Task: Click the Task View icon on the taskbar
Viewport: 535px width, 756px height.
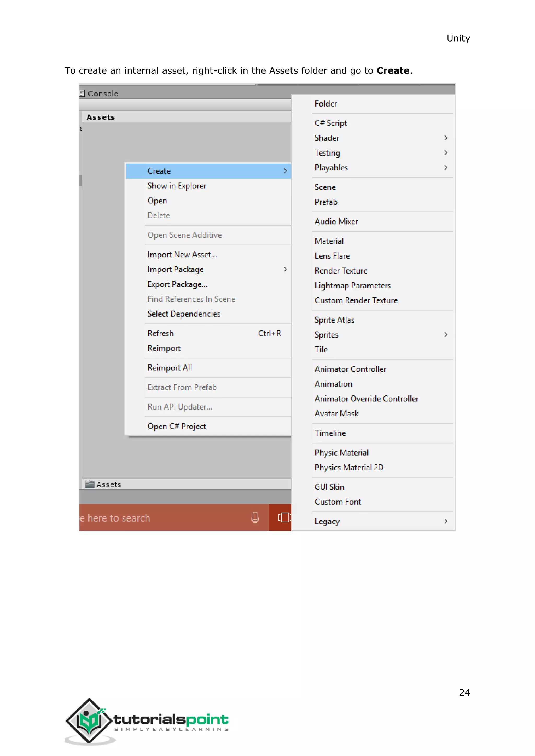Action: [284, 517]
